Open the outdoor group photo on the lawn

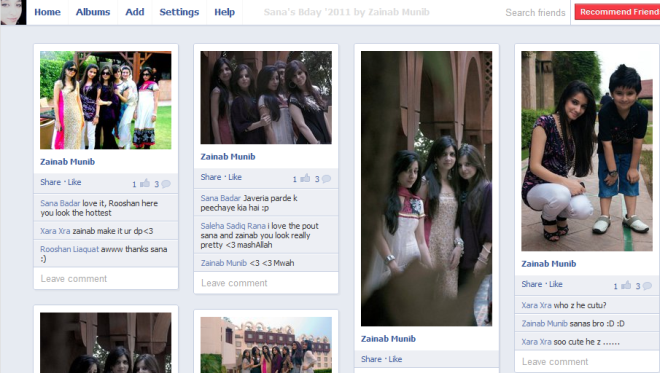pos(106,100)
